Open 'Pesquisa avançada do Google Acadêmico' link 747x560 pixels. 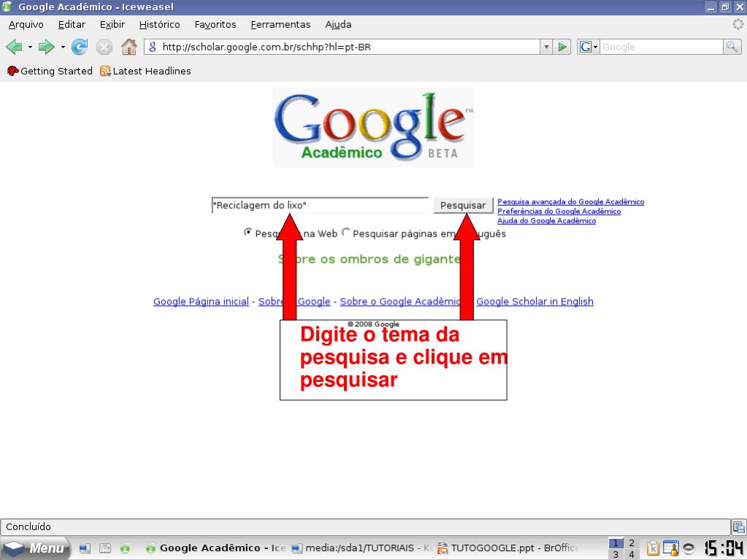tap(571, 202)
